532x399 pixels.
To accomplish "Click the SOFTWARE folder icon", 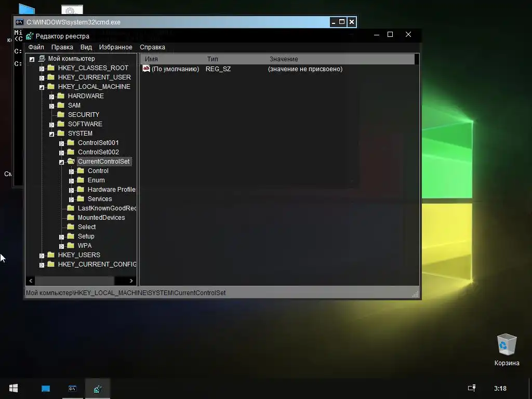I will pyautogui.click(x=61, y=124).
